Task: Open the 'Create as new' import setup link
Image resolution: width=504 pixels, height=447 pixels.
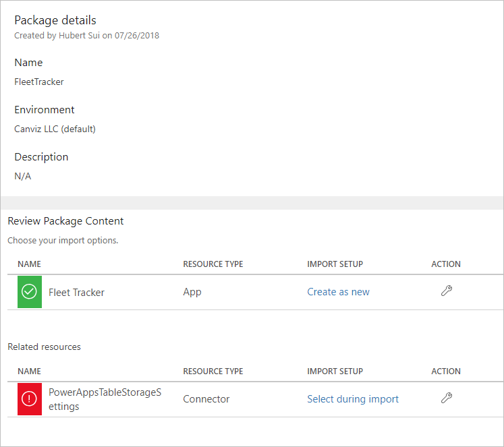Action: tap(338, 292)
